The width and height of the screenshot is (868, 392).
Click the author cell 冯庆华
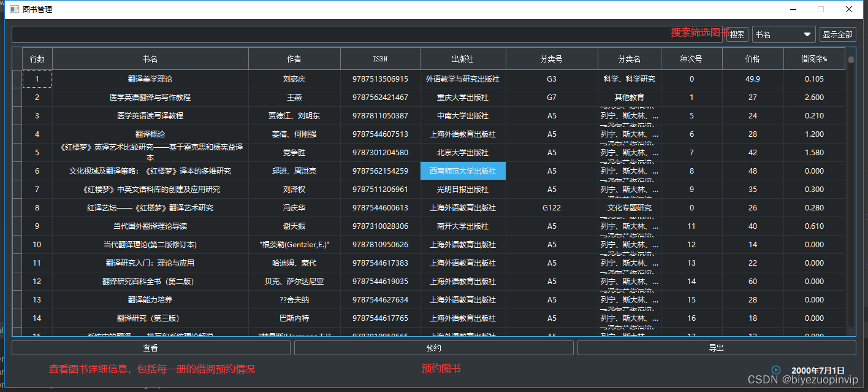(294, 208)
